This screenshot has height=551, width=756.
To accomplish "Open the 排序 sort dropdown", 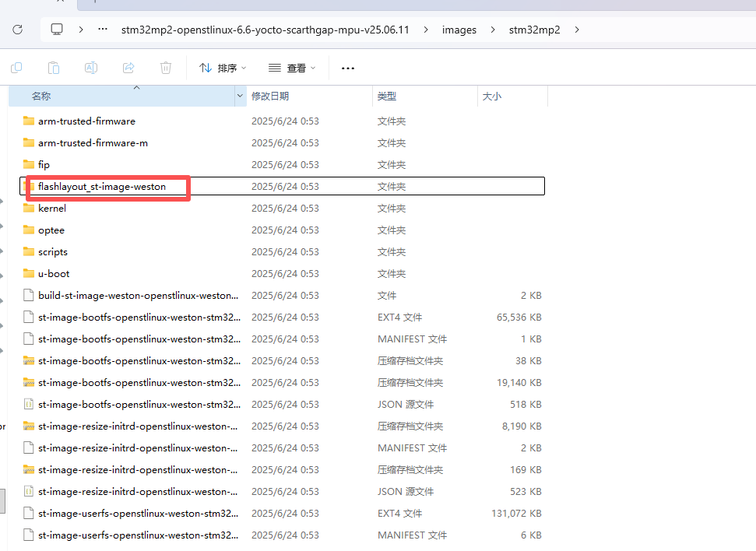I will [x=223, y=68].
